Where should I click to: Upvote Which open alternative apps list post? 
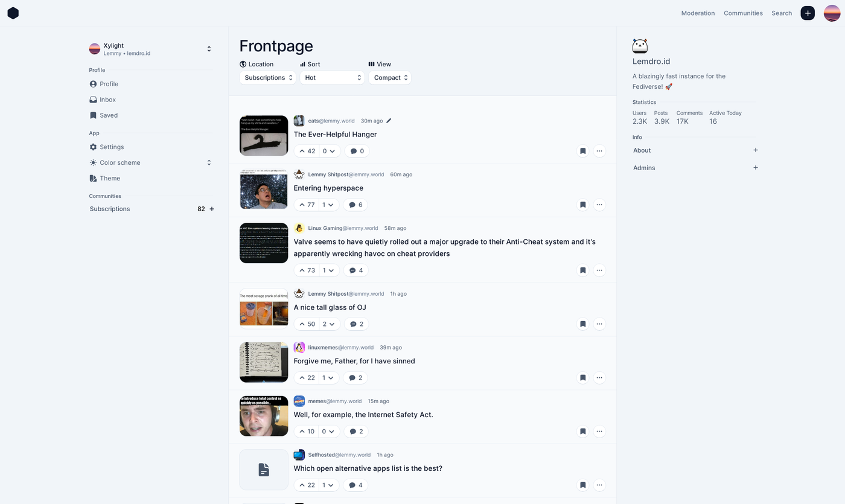[307, 485]
